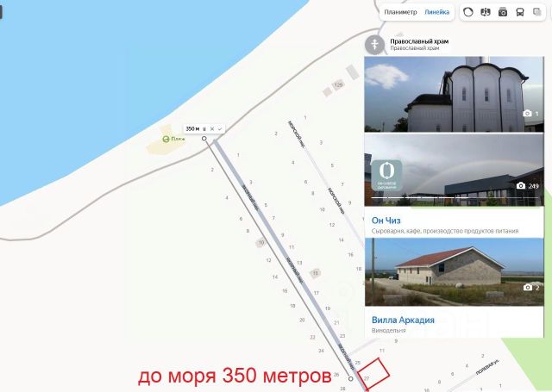Open the Он Чиз rainbow photo

(455, 170)
